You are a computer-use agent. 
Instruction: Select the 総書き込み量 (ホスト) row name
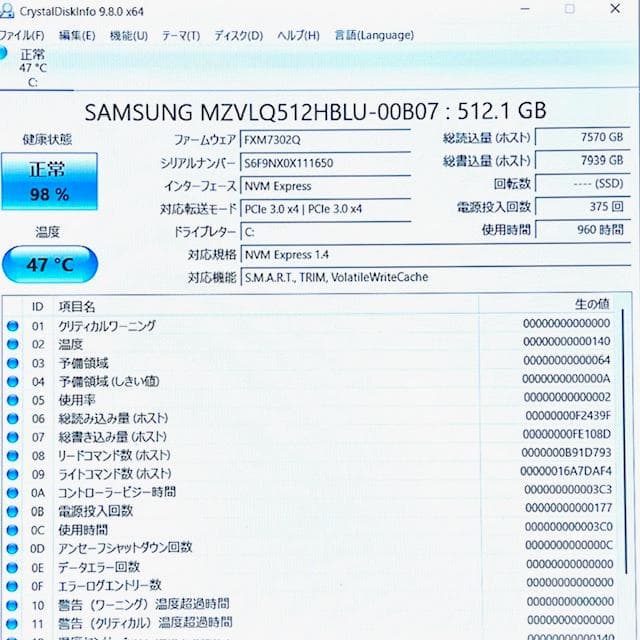coord(113,437)
